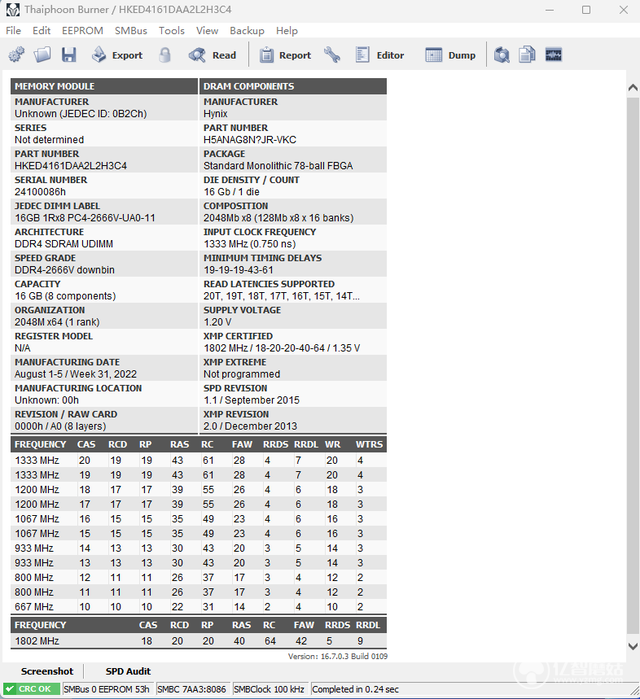Screen dimensions: 640x699
Task: Click Read to read the SPD
Action: pos(212,55)
